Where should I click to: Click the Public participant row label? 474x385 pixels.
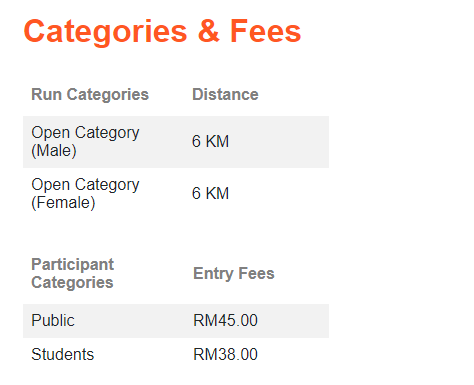coord(53,321)
